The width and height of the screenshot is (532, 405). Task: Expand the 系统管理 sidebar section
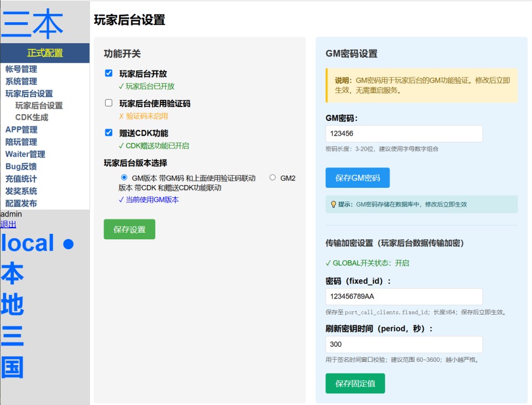click(x=21, y=81)
